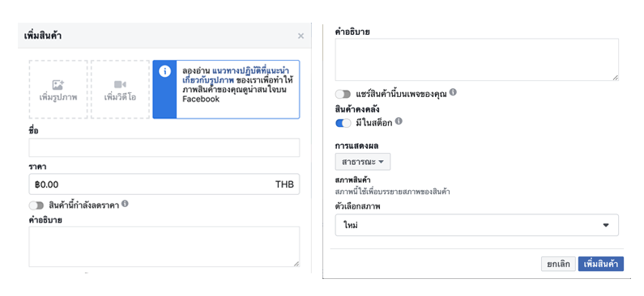Click info icon beside สินค้านี้กำลังลดราคา
Screen dimensions: 644x296
(126, 203)
